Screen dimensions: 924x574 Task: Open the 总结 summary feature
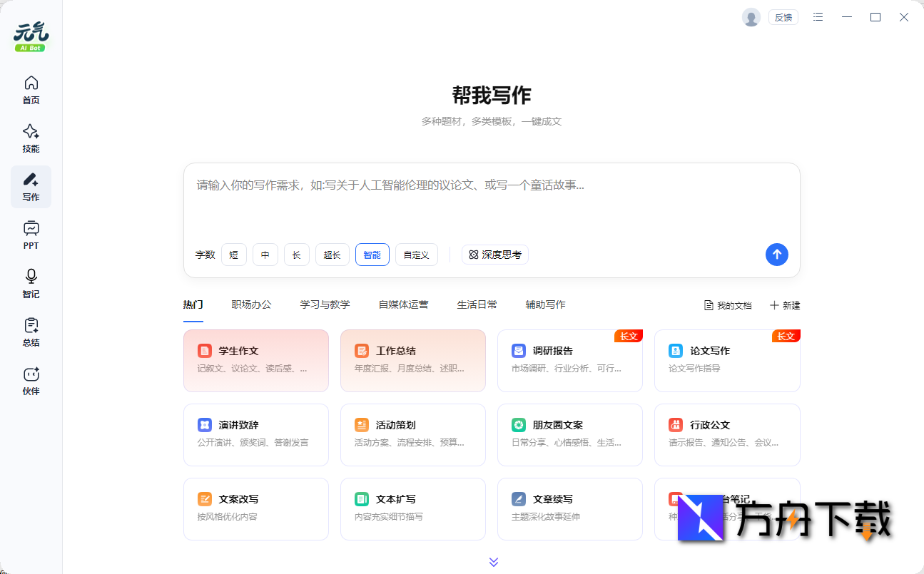[x=31, y=332]
